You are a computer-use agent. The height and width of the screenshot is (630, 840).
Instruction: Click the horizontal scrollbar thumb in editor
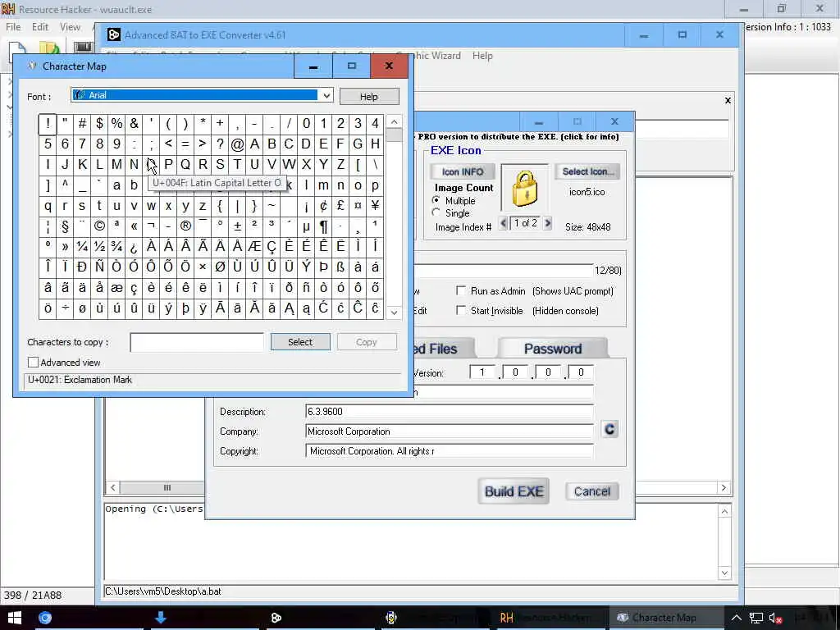pyautogui.click(x=167, y=487)
